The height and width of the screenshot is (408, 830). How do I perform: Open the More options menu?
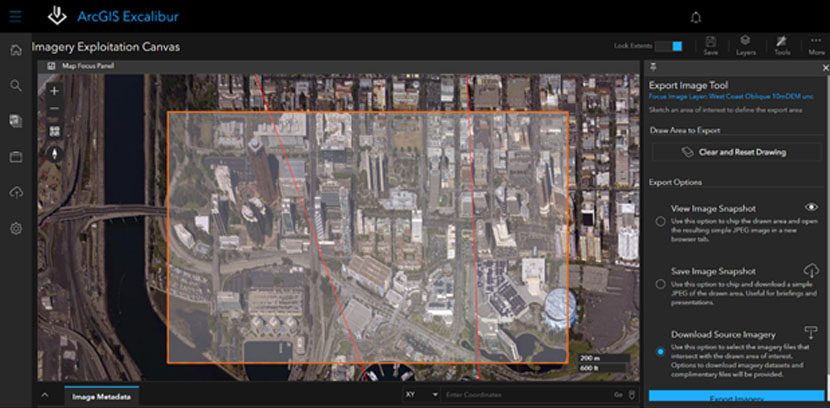click(816, 46)
